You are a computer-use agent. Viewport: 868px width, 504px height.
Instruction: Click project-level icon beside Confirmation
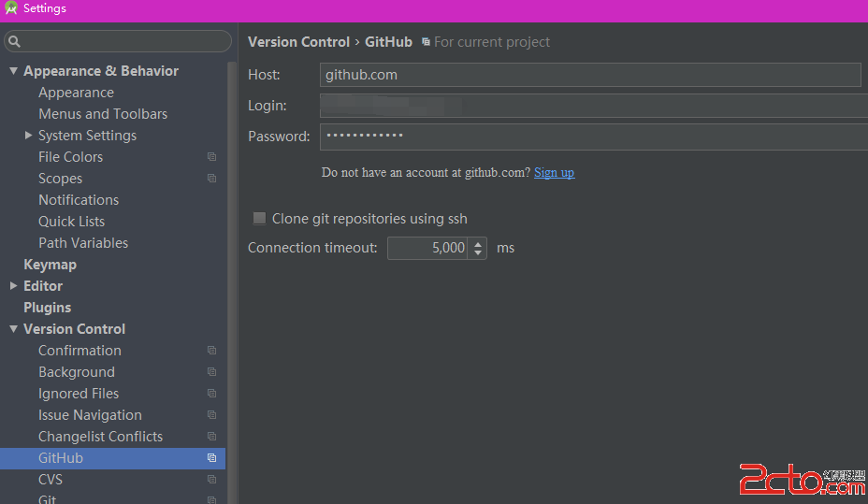point(211,351)
